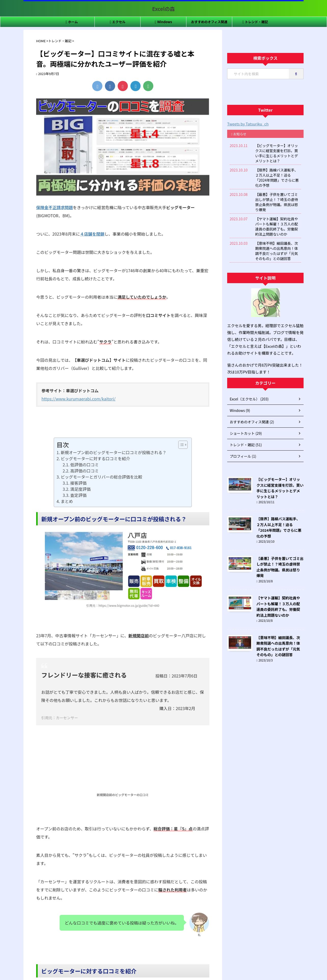Open the Windows menu item
This screenshot has width=327, height=980.
click(163, 22)
